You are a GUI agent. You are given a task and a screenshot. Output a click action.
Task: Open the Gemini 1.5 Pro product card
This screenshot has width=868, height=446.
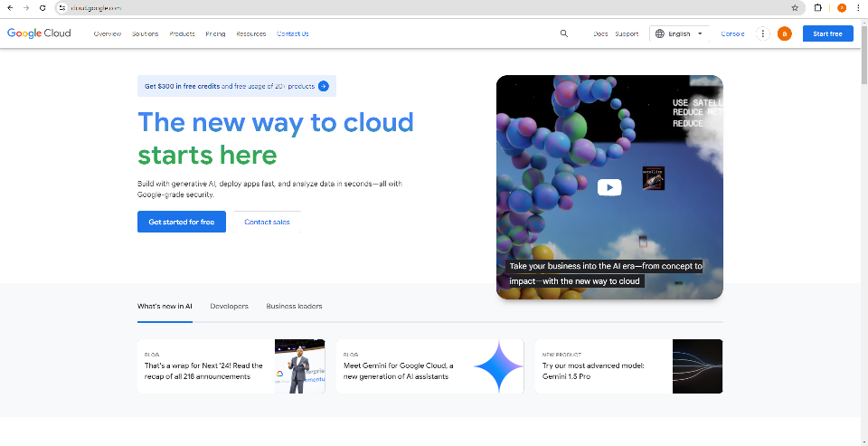coord(629,366)
